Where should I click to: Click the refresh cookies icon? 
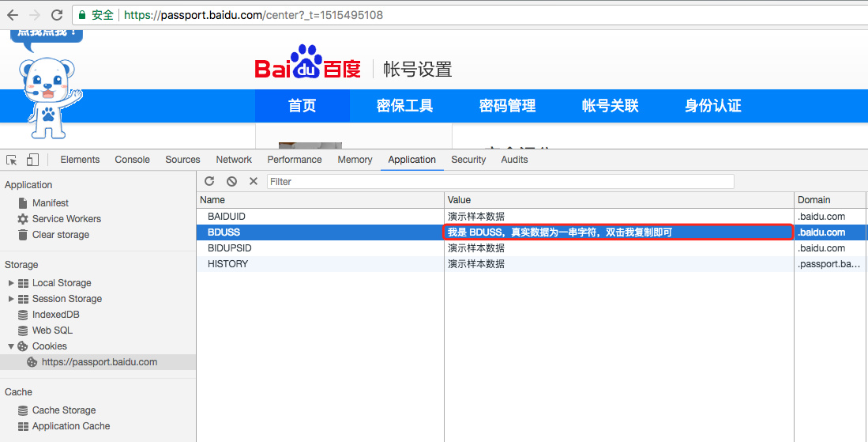coord(209,181)
